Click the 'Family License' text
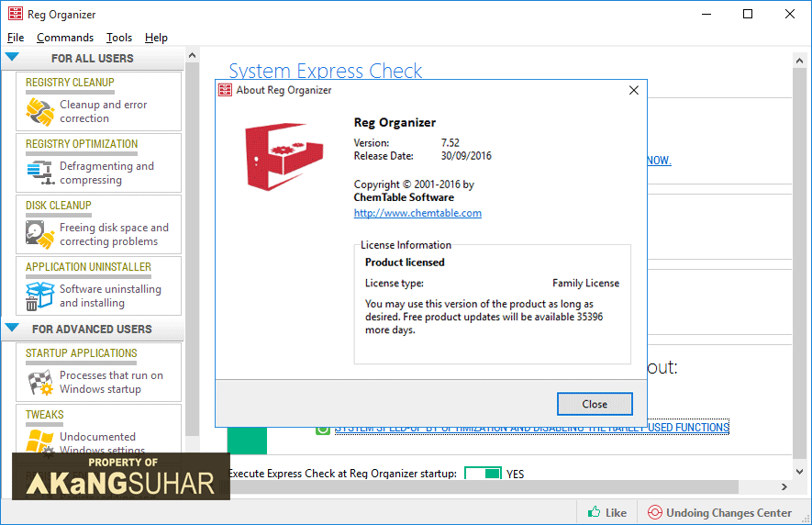Viewport: 812px width, 525px height. tap(585, 283)
